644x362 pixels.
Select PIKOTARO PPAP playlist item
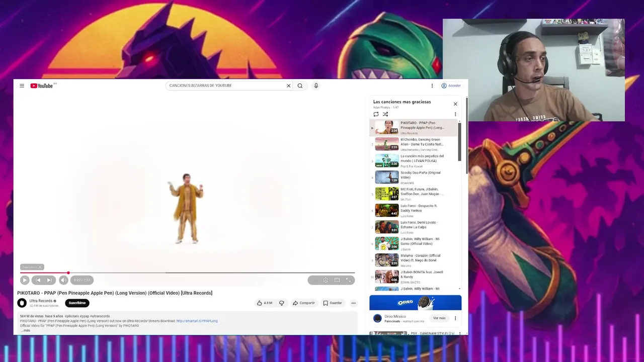pos(414,128)
